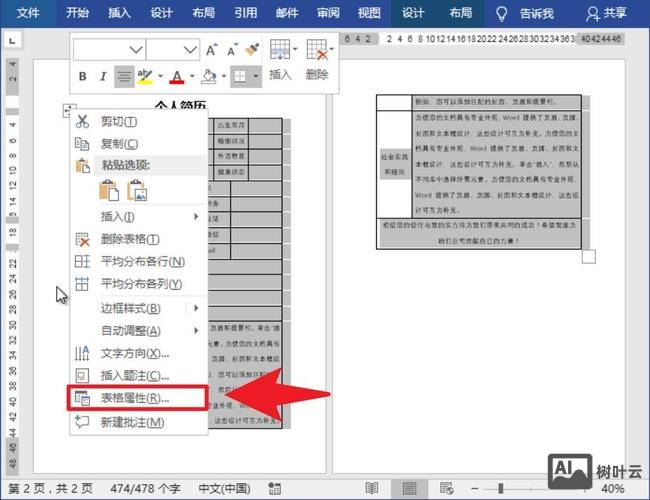Click the shading paint bucket icon
Screen dimensions: 650x500
coord(209,76)
